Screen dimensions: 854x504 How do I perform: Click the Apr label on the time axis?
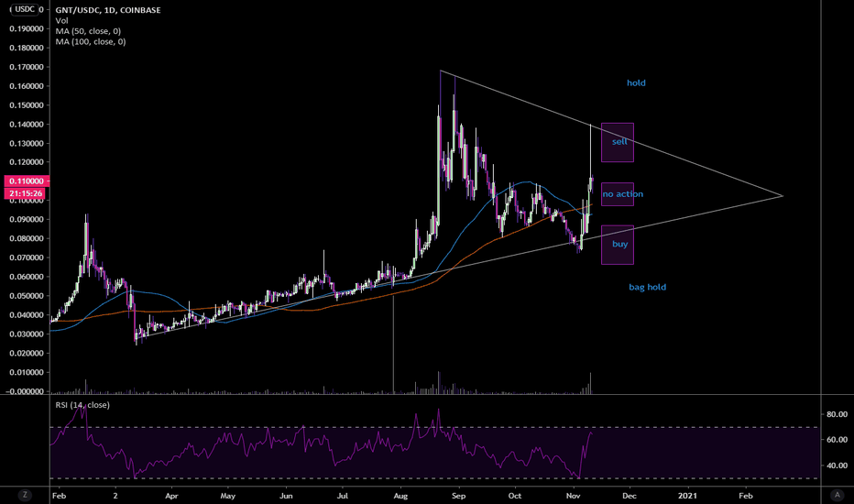point(171,496)
